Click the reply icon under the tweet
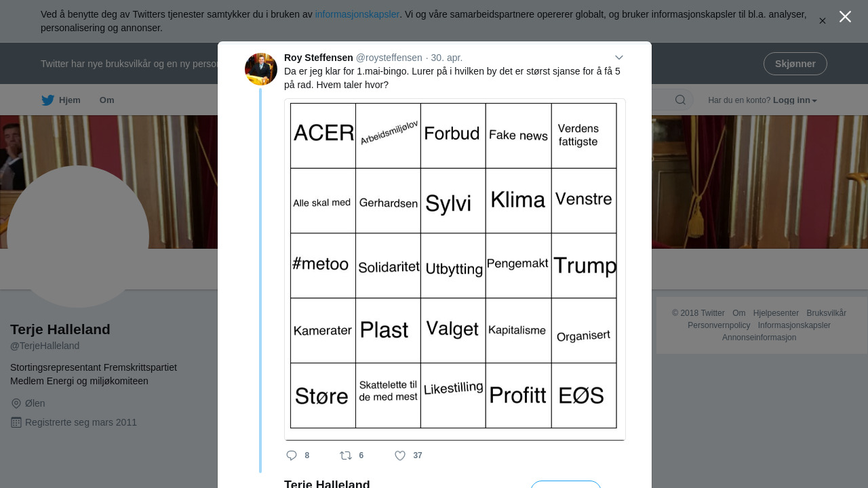The height and width of the screenshot is (488, 868). point(292,455)
